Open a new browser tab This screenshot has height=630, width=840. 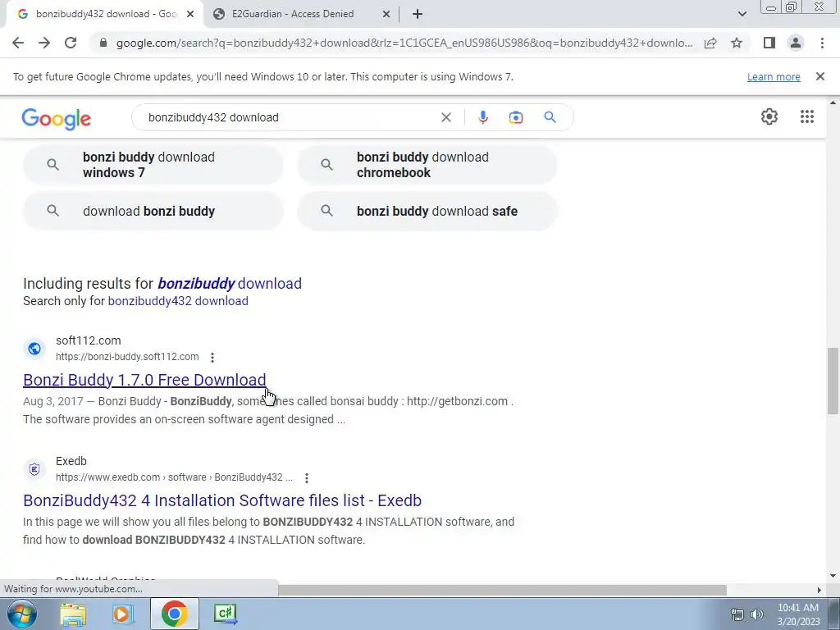tap(418, 15)
